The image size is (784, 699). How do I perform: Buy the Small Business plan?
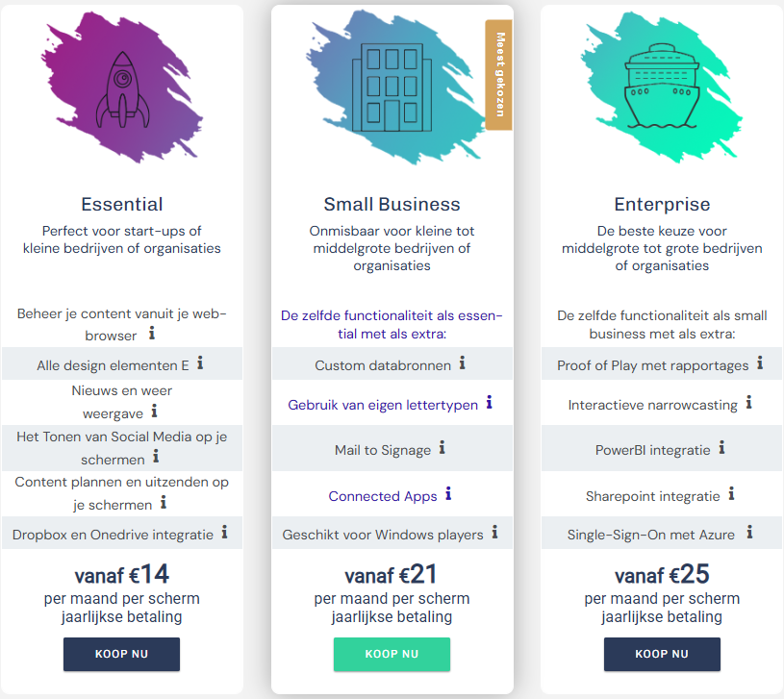coord(392,654)
